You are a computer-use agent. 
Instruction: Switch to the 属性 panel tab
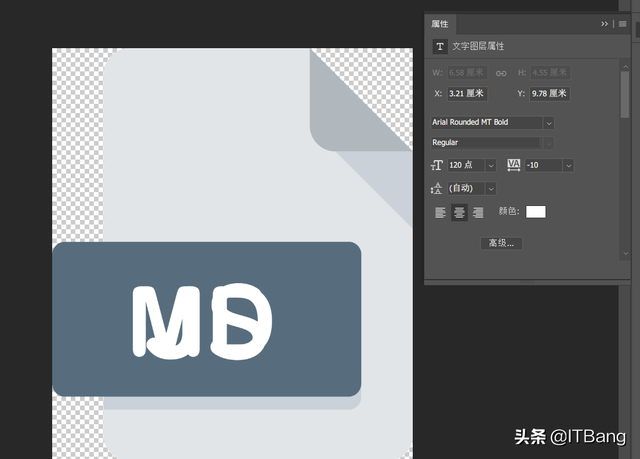click(440, 24)
